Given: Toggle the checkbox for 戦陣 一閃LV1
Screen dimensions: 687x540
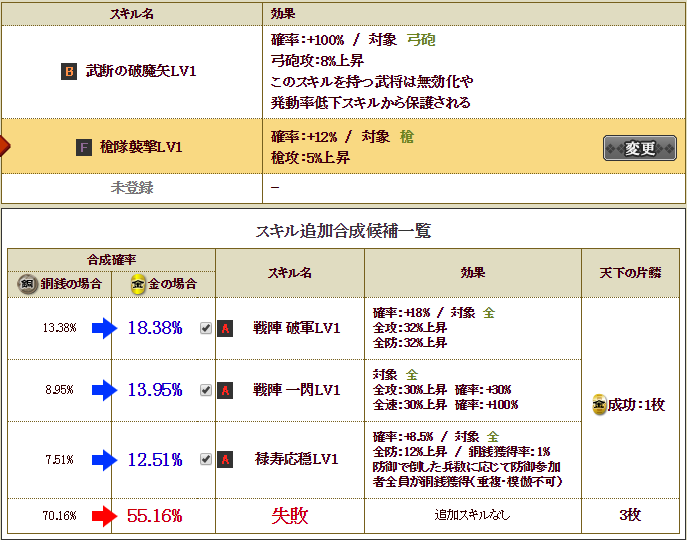Looking at the screenshot, I should pos(206,390).
